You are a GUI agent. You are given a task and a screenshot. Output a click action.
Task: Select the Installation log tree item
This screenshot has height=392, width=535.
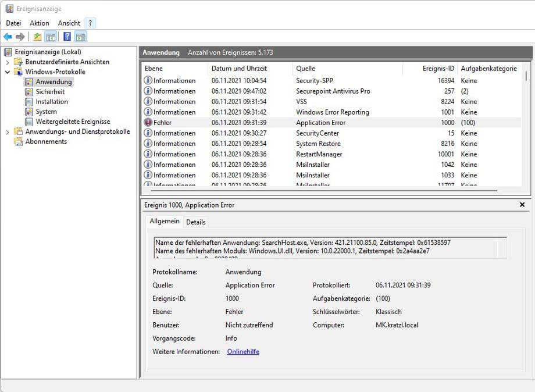coord(52,102)
